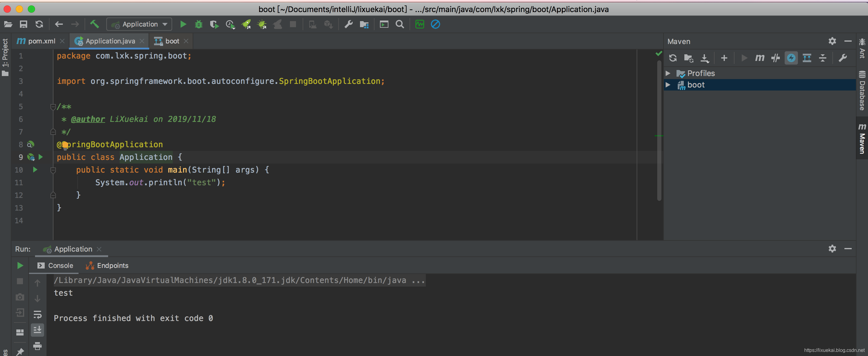Image resolution: width=868 pixels, height=356 pixels.
Task: Toggle Maven skip tests mode
Action: (x=775, y=58)
